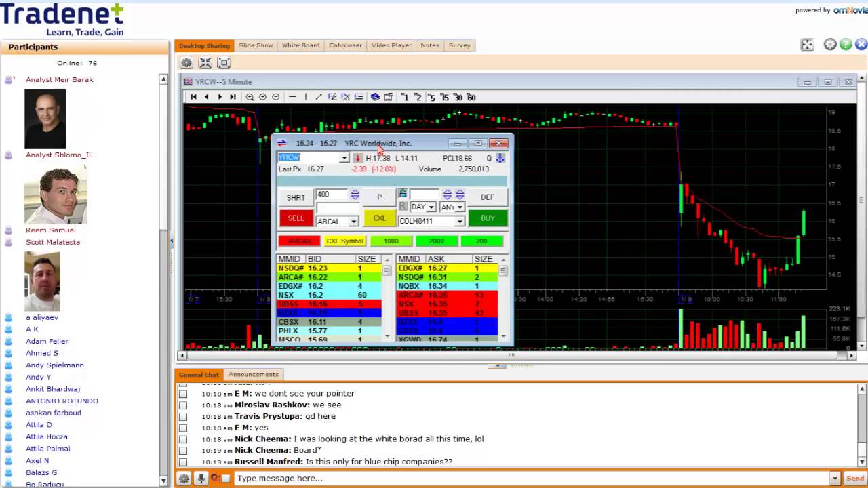The height and width of the screenshot is (488, 868).
Task: Open the DAY time-in-force dropdown
Action: point(431,207)
